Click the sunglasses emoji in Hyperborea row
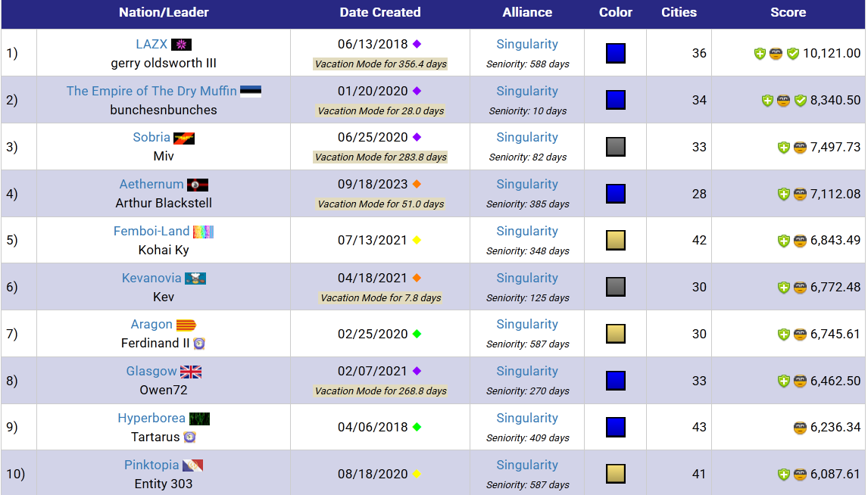The width and height of the screenshot is (868, 495). tap(800, 428)
